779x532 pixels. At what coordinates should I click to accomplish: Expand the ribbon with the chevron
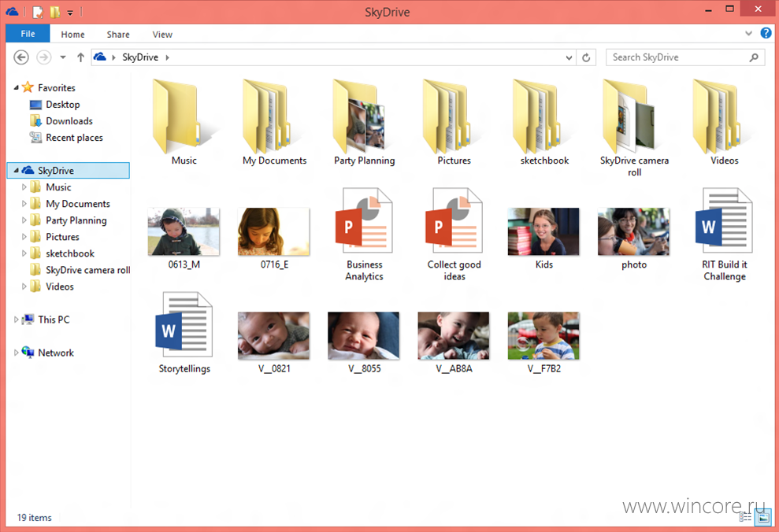coord(749,33)
